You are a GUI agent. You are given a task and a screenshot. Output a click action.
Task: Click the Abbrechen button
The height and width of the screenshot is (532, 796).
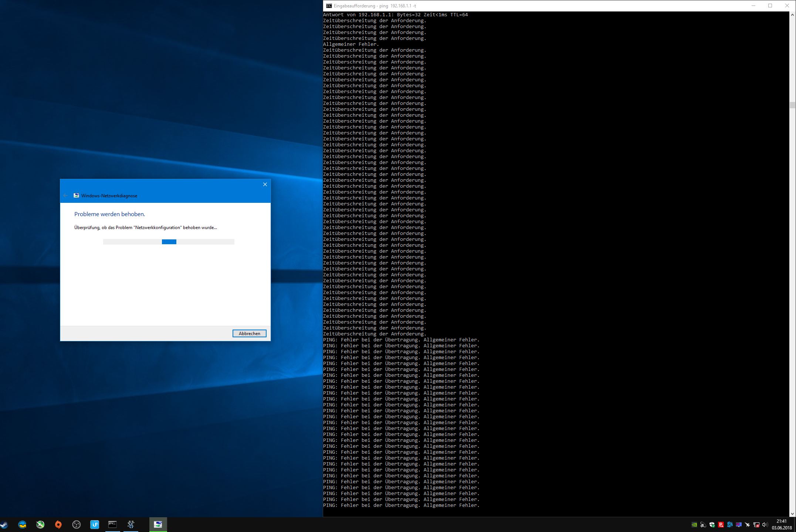[249, 333]
